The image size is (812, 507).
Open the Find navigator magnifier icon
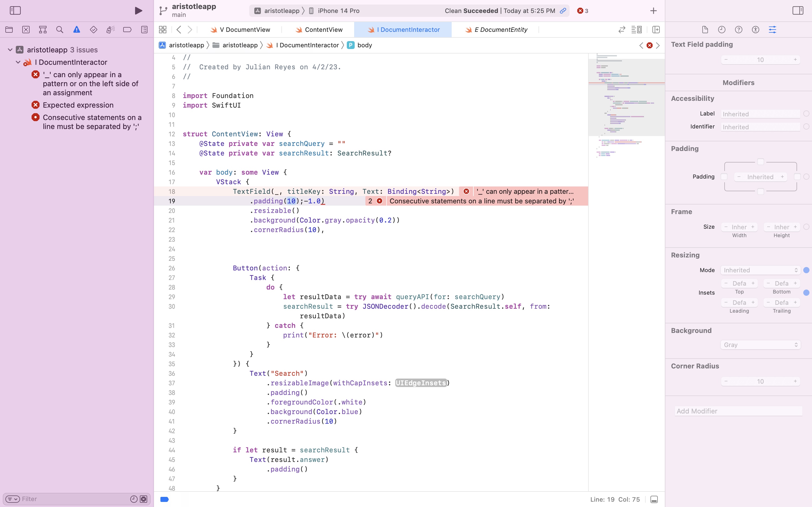click(x=60, y=30)
